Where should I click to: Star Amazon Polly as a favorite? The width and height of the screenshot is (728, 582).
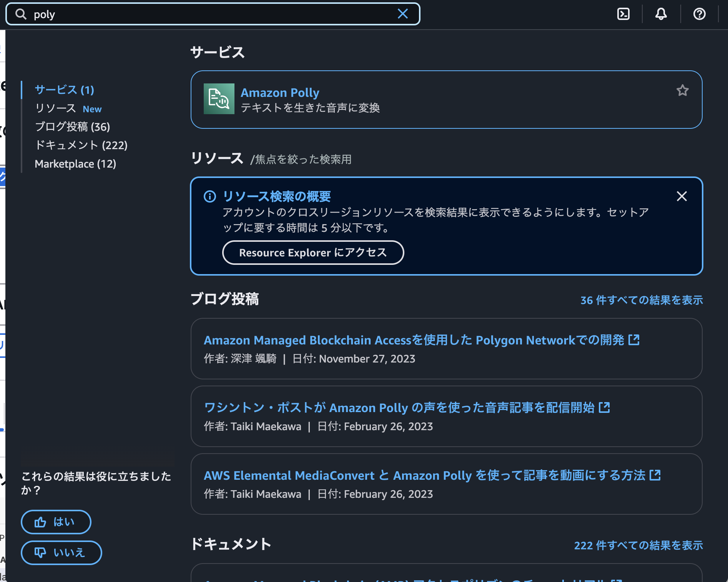tap(683, 91)
